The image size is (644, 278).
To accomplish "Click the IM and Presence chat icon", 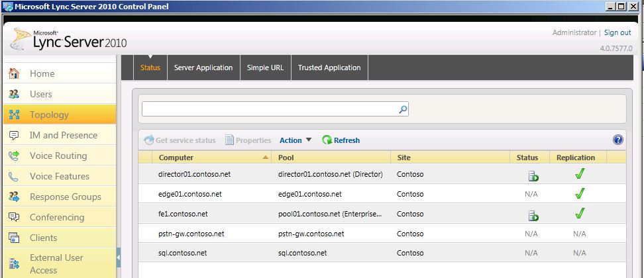I will [14, 135].
